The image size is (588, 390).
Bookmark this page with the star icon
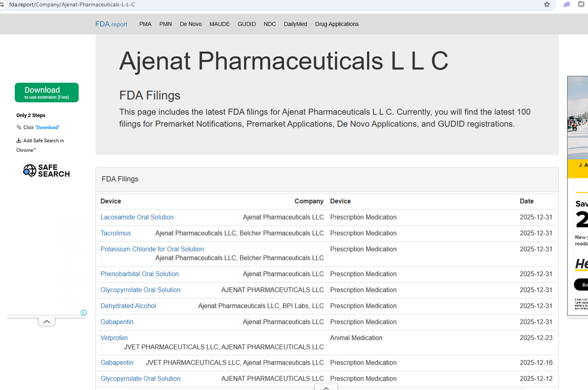pyautogui.click(x=547, y=4)
